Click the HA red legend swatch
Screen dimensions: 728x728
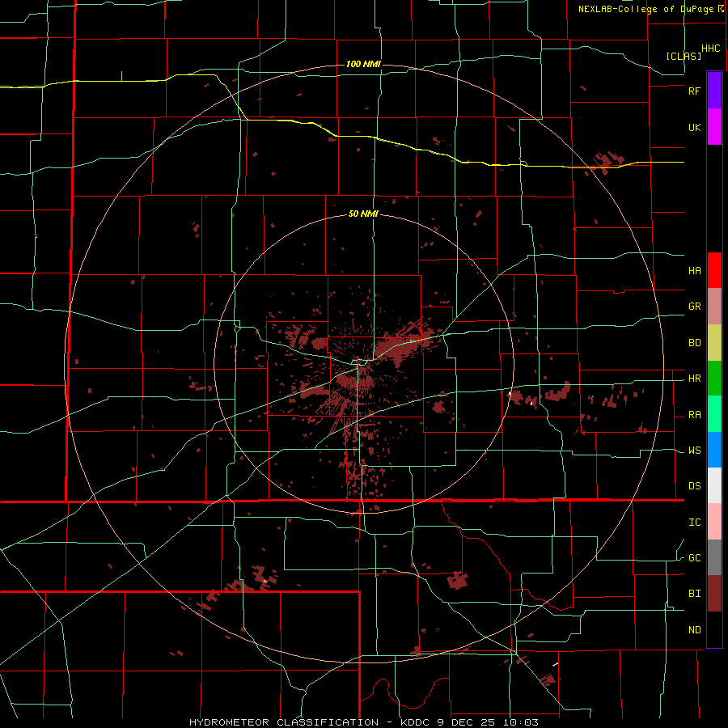click(714, 270)
